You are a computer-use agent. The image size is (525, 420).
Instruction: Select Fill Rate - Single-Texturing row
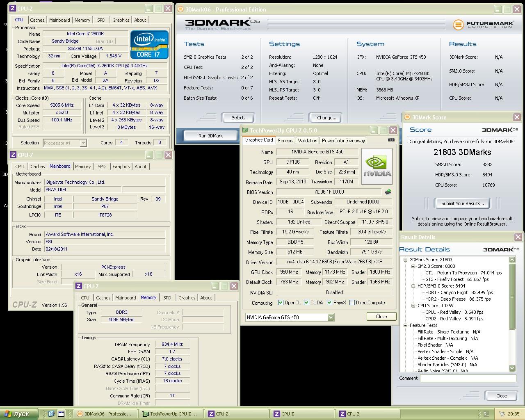(449, 332)
